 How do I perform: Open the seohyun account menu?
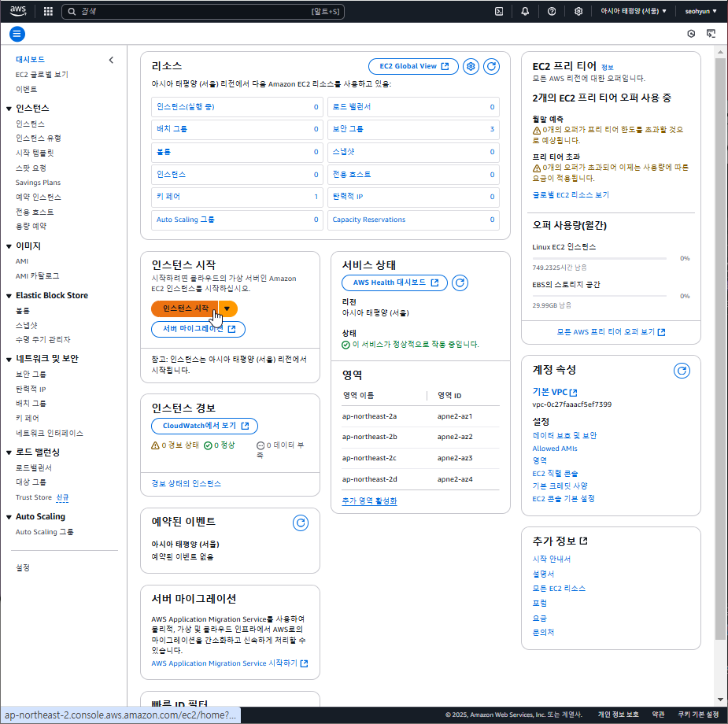click(x=700, y=11)
